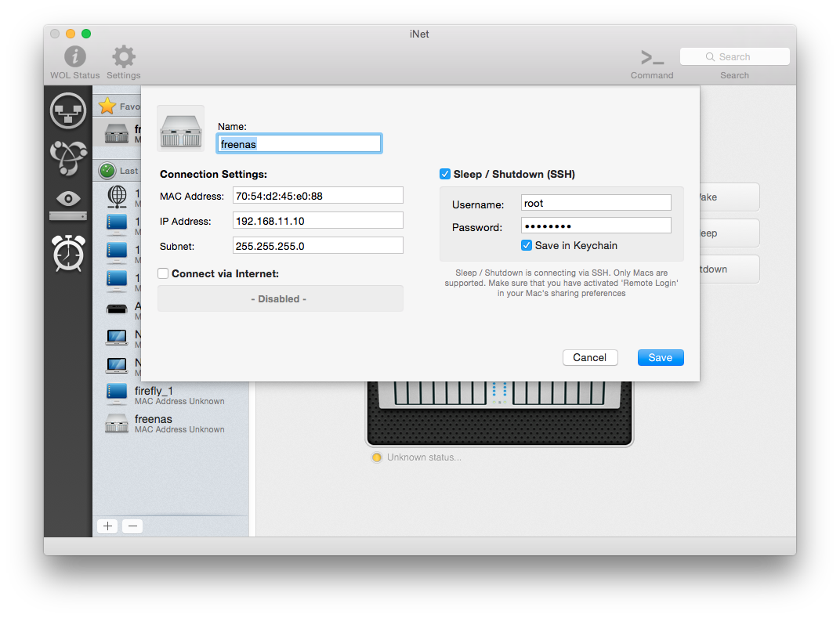
Task: Click the MAC Address field
Action: (x=318, y=196)
